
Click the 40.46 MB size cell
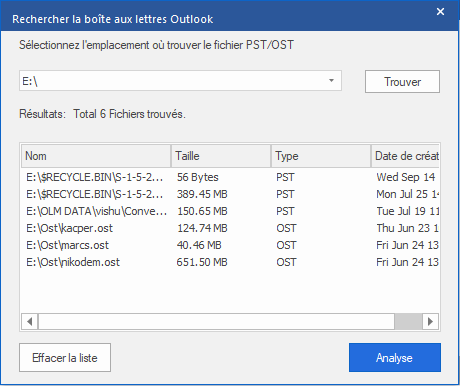199,245
